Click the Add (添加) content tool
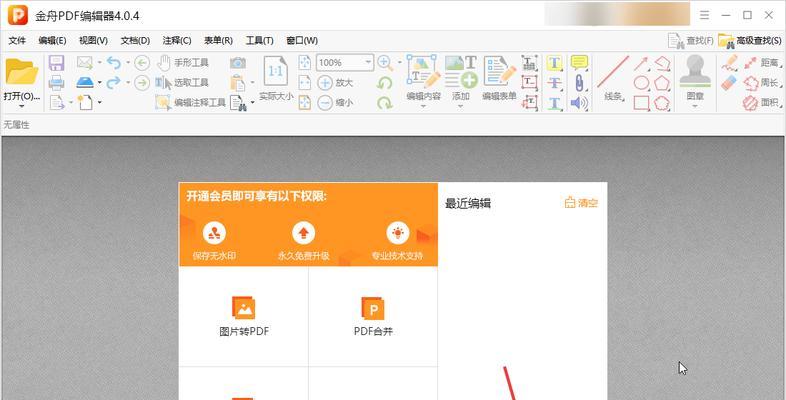The width and height of the screenshot is (786, 400). [461, 77]
